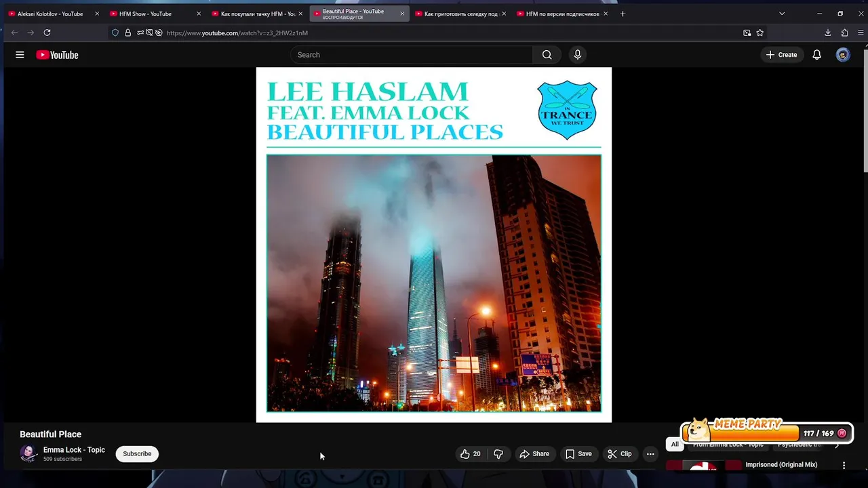Open a new browser tab
This screenshot has height=488, width=868.
pyautogui.click(x=623, y=14)
